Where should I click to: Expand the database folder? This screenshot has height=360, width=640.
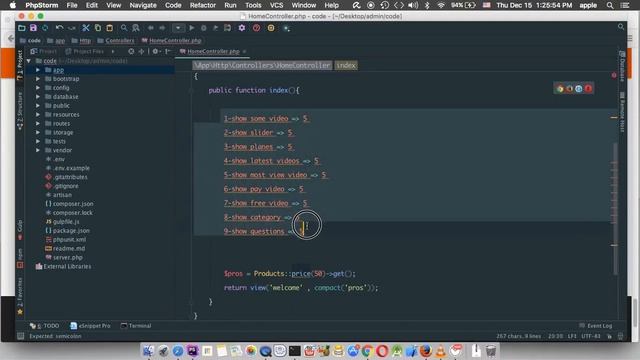(38, 97)
